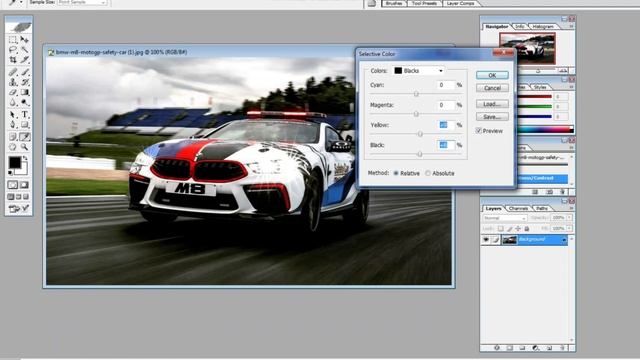Switch to Quick Mask mode
The width and height of the screenshot is (640, 360).
click(24, 185)
